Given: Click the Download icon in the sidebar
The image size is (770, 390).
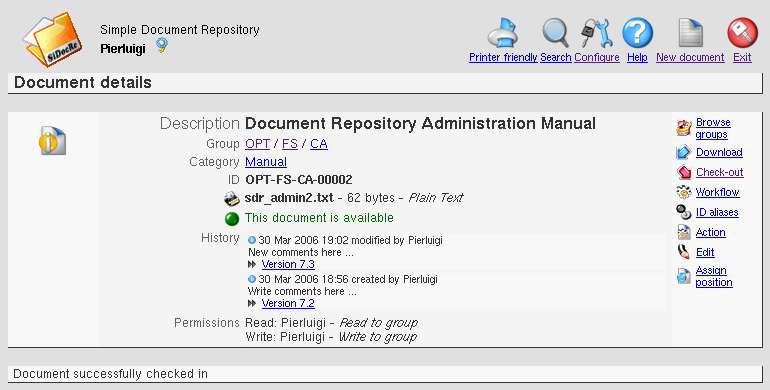Looking at the screenshot, I should click(x=684, y=152).
